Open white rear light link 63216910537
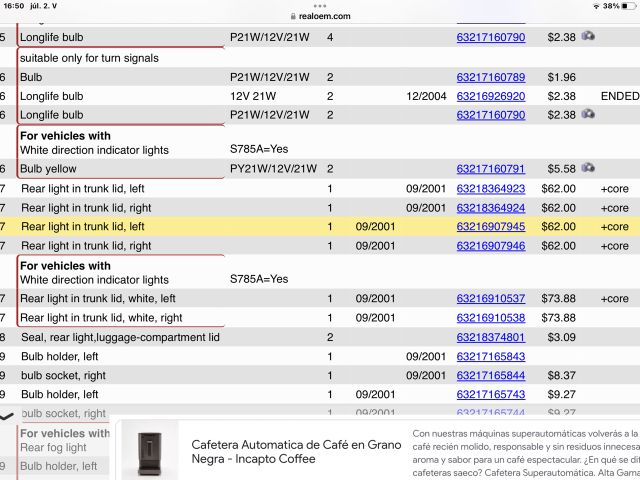The height and width of the screenshot is (480, 640). 490,299
